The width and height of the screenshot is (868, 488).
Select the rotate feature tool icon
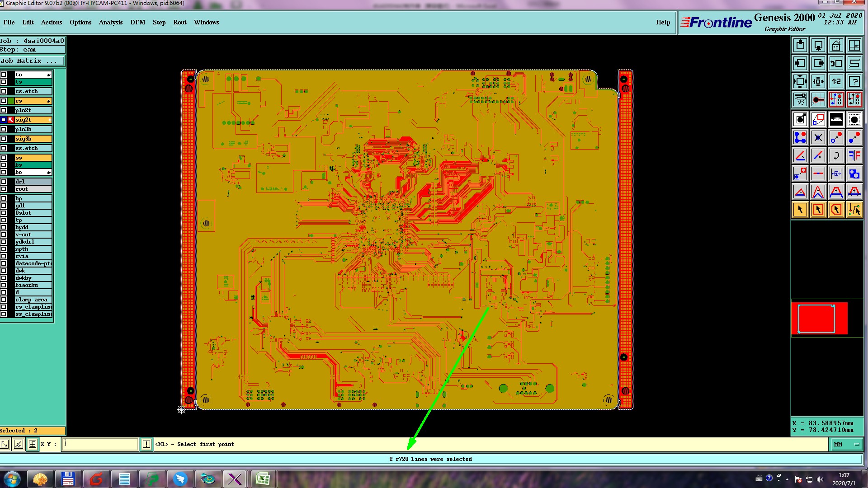pyautogui.click(x=836, y=156)
